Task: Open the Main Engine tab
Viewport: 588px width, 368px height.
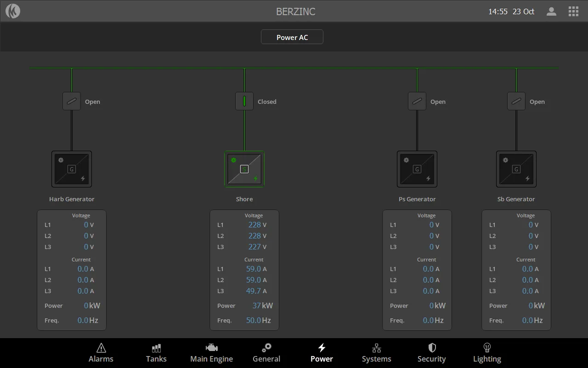Action: (x=211, y=353)
